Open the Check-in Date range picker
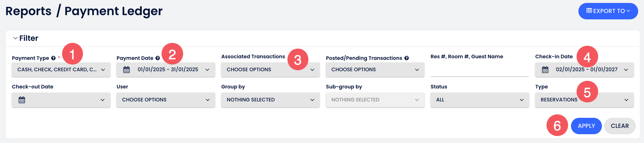 tap(585, 70)
